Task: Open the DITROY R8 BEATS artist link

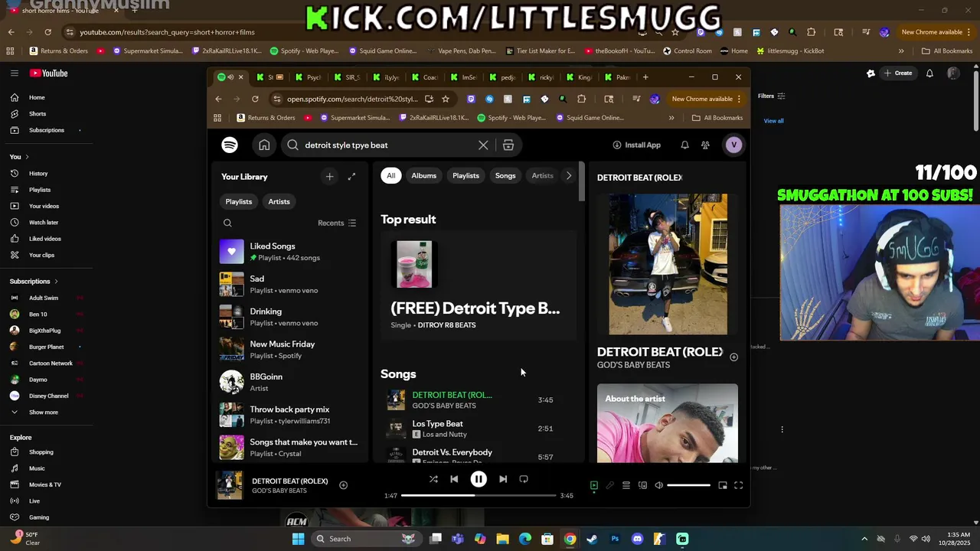Action: [446, 325]
